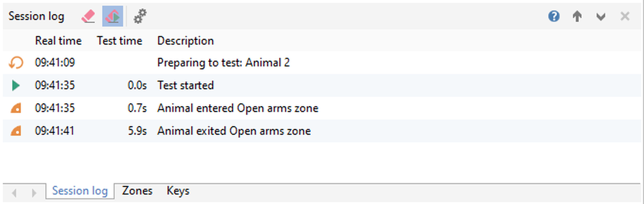Select the 'Preparing to test: Animal 2' row
Screen dimensions: 644x204
point(223,63)
